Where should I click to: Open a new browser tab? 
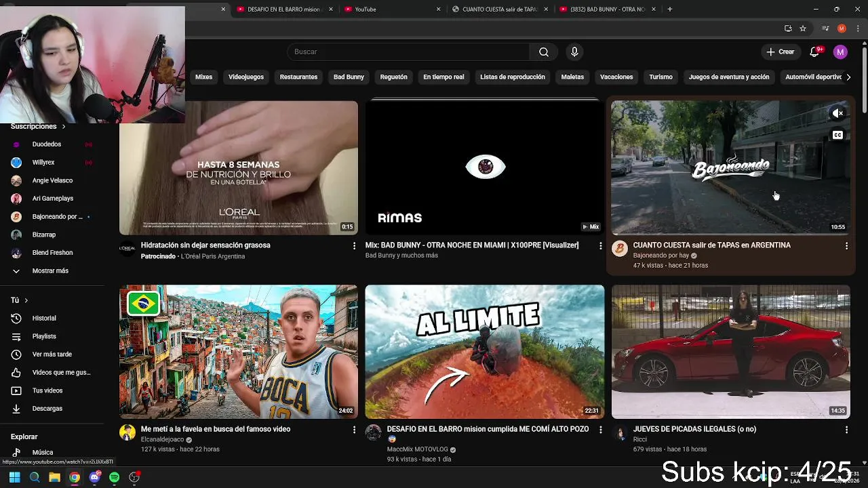[670, 9]
